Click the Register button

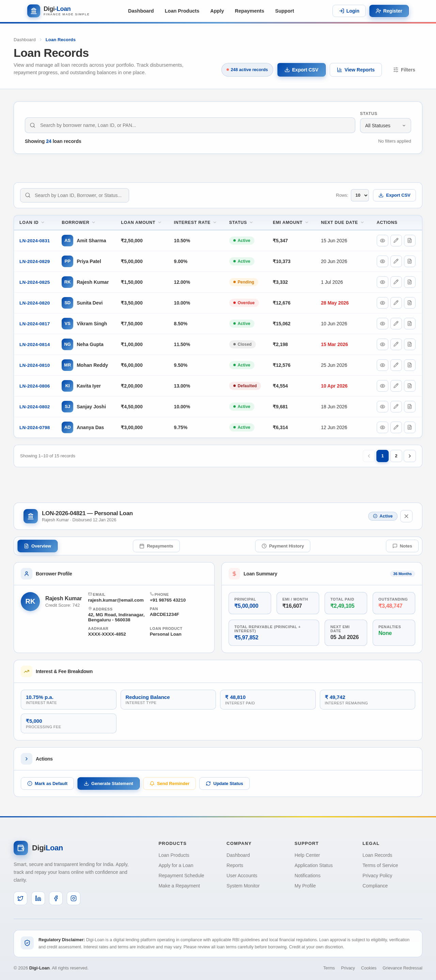(x=389, y=11)
